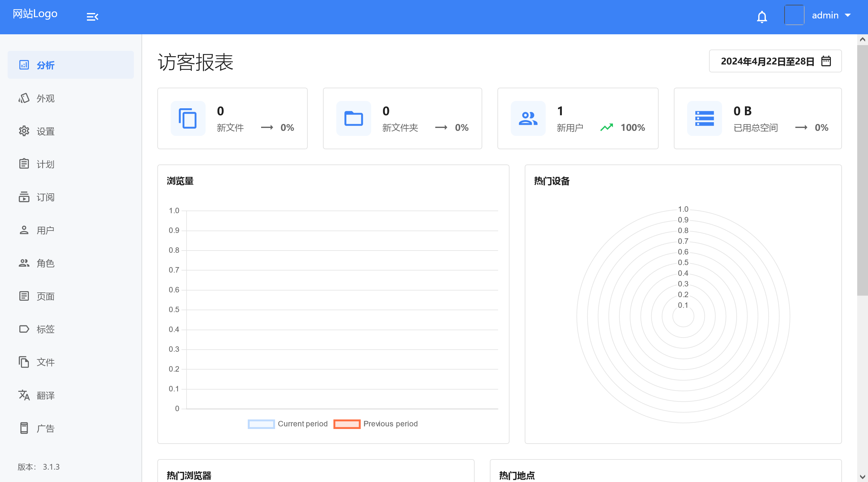Open the admin account dropdown
The height and width of the screenshot is (482, 868).
831,15
